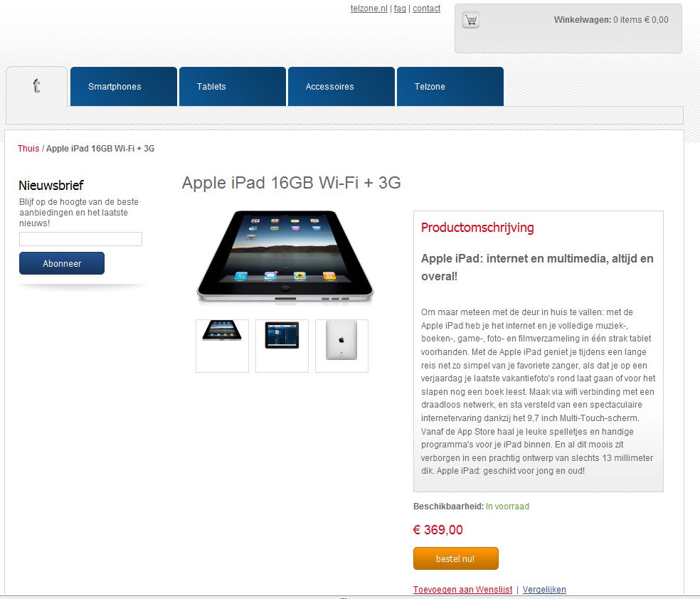Click the Thuis breadcrumb link
The height and width of the screenshot is (599, 700).
[28, 149]
